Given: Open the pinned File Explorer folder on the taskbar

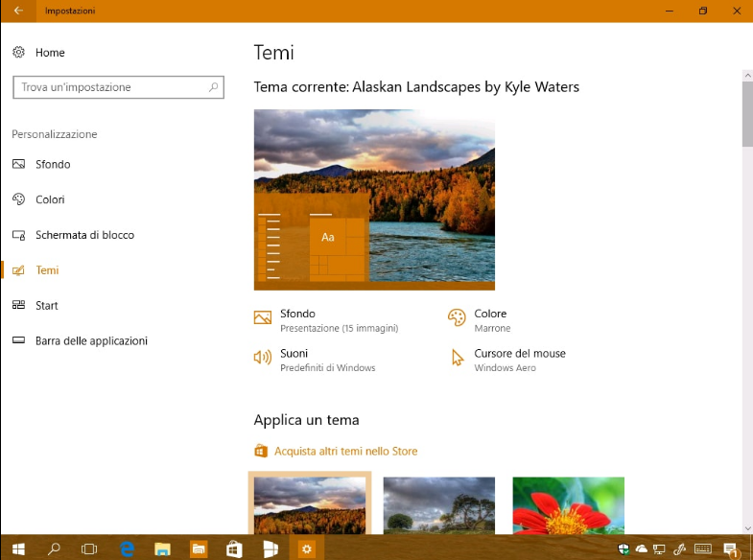Looking at the screenshot, I should pyautogui.click(x=162, y=548).
